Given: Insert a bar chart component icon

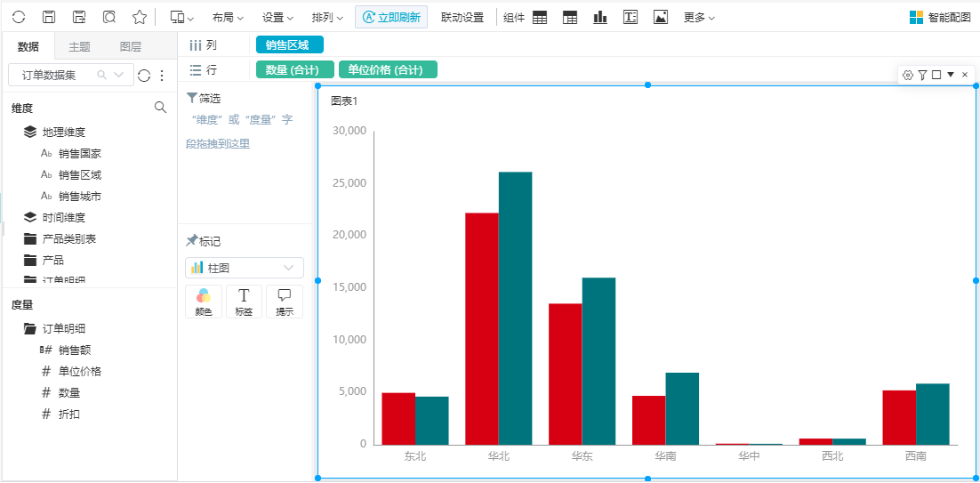Looking at the screenshot, I should point(600,18).
